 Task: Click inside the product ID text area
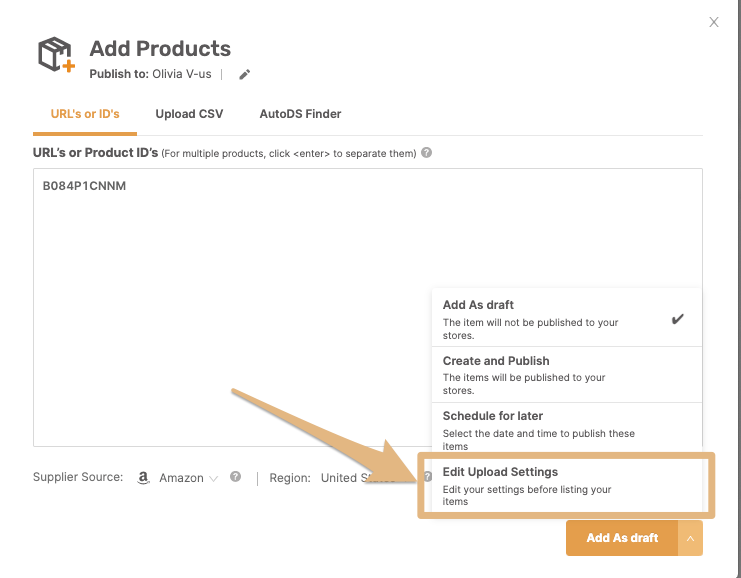[368, 307]
